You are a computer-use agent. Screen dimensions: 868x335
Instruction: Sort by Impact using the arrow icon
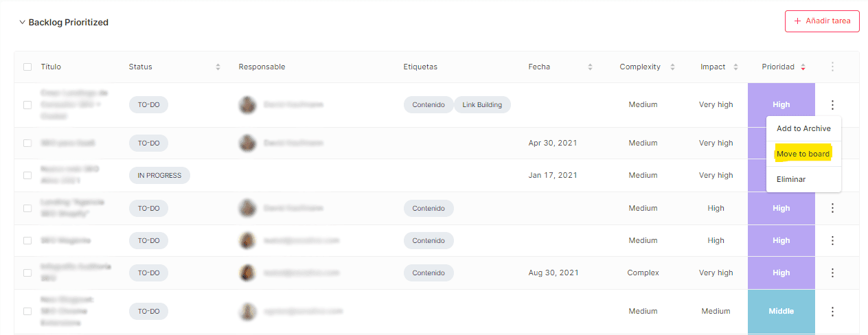click(x=735, y=67)
